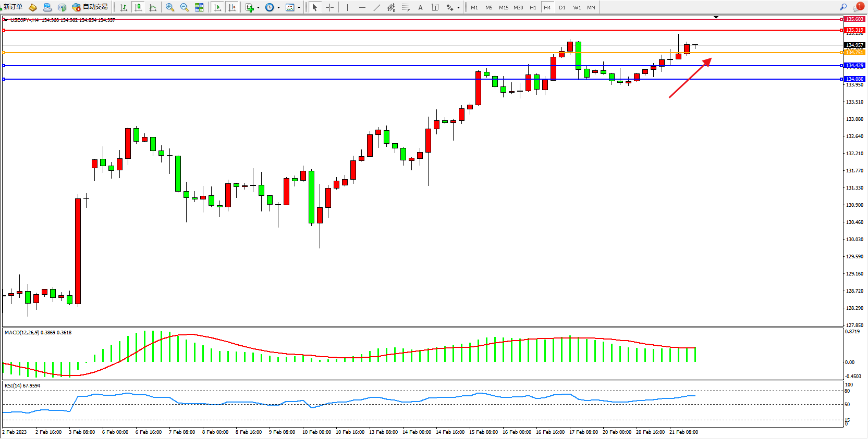Switch to the D1 timeframe
Screen dimensions: 868x439
click(562, 7)
